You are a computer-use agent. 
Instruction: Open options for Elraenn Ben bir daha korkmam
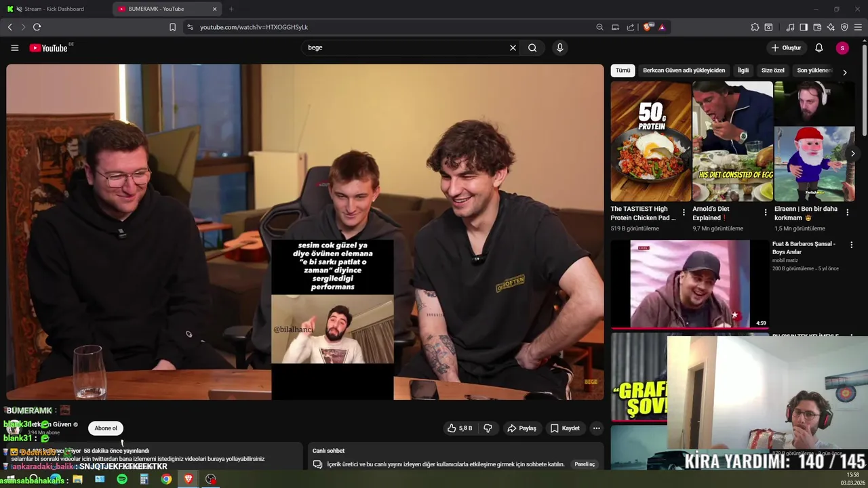point(848,212)
